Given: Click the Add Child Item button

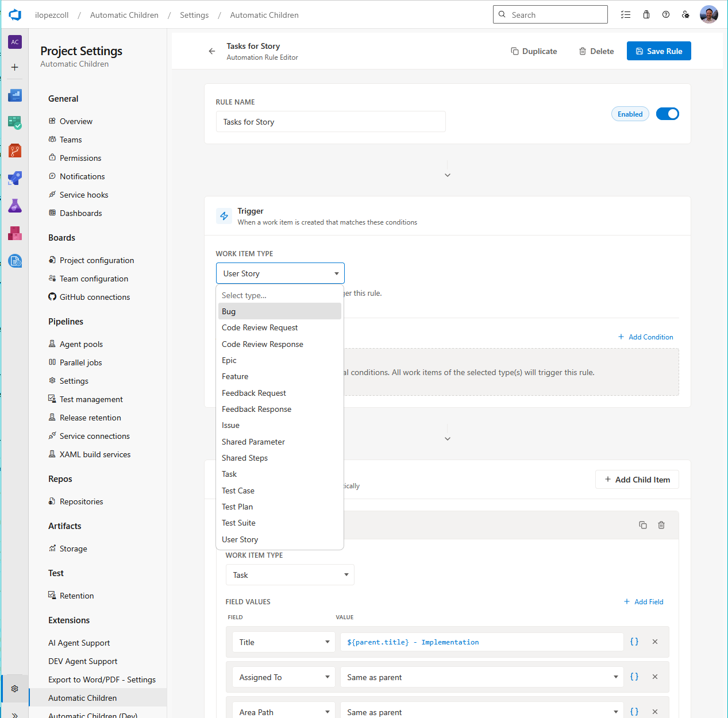Looking at the screenshot, I should coord(637,479).
